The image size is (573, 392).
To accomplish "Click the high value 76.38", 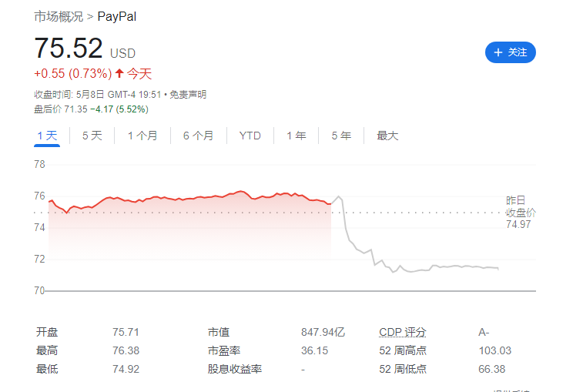I will (x=126, y=350).
